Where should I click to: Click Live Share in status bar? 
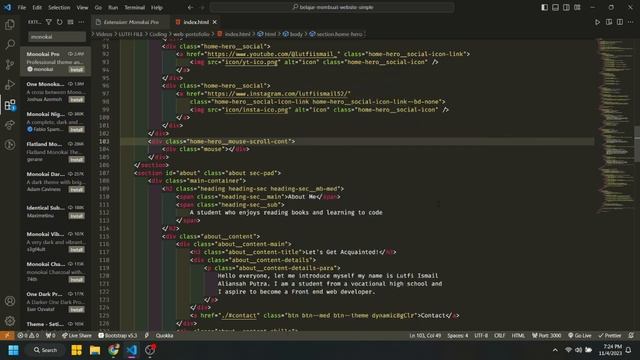pos(77,336)
